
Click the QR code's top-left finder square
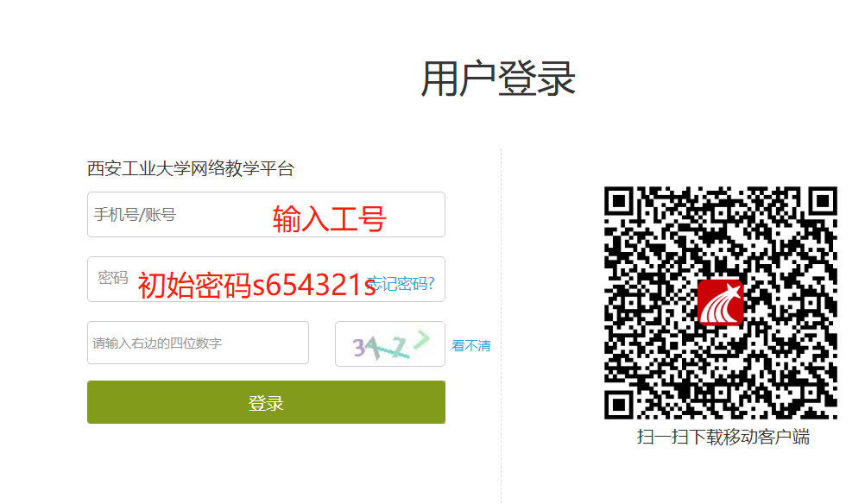618,201
